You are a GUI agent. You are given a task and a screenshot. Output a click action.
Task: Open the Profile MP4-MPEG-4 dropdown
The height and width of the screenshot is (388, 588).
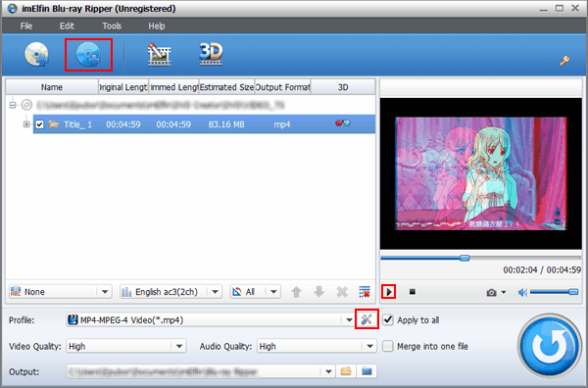(x=348, y=320)
